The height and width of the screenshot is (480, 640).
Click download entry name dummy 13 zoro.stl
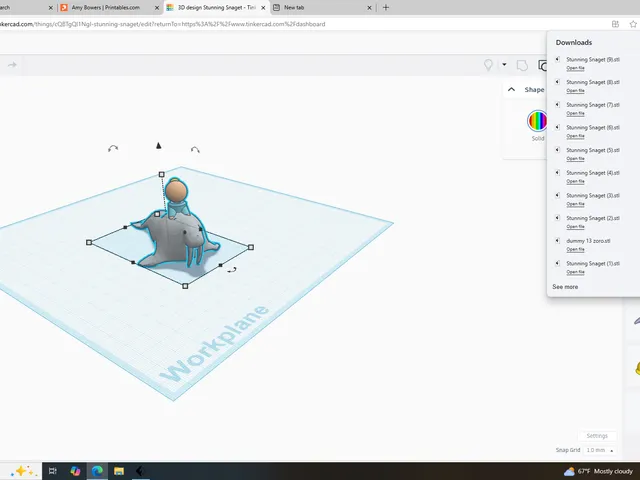[588, 241]
